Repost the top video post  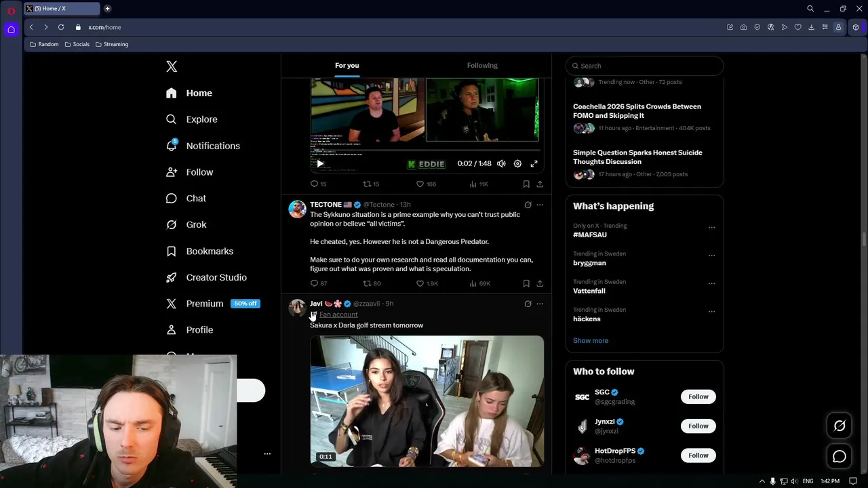371,184
